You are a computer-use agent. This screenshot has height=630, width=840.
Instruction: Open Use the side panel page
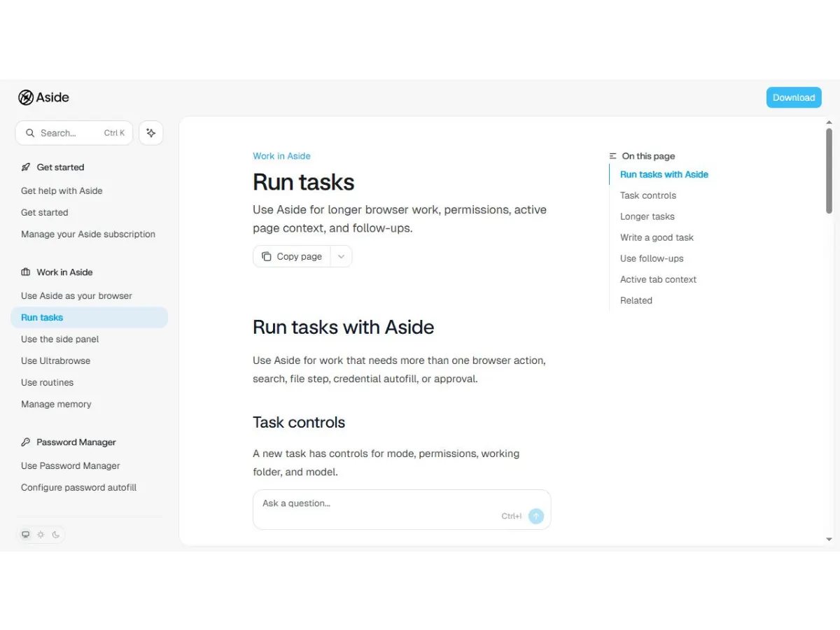[x=60, y=339]
